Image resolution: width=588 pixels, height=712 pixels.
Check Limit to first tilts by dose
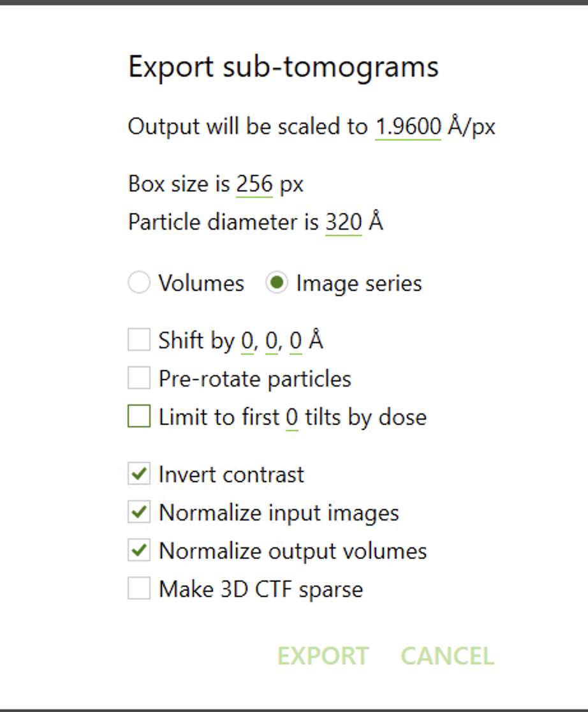coord(139,417)
